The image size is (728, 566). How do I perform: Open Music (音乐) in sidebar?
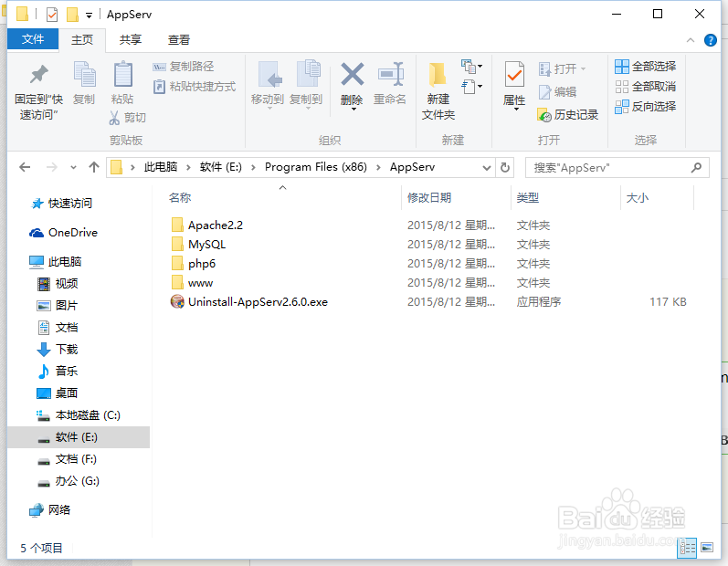[x=58, y=372]
